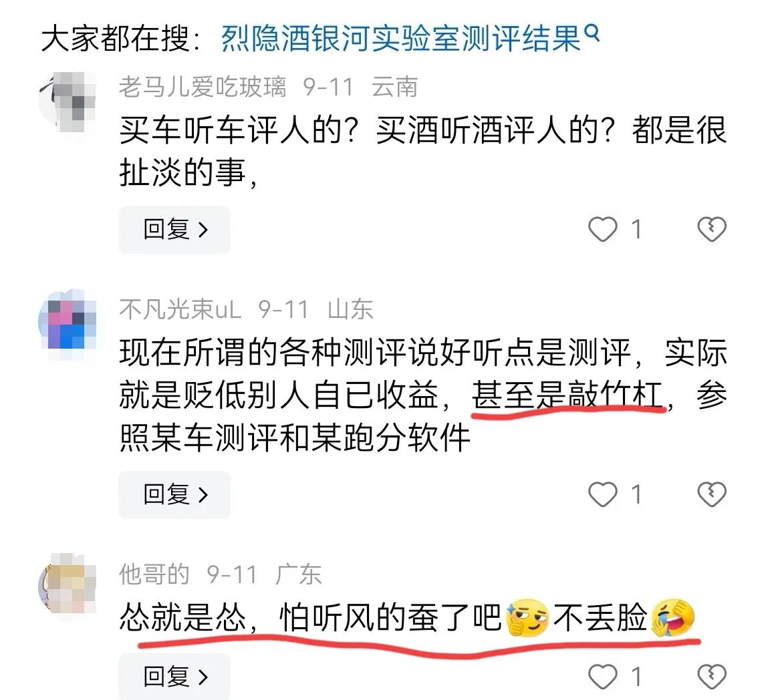Open 老马儿爱吃玻璃's avatar

coord(68,102)
